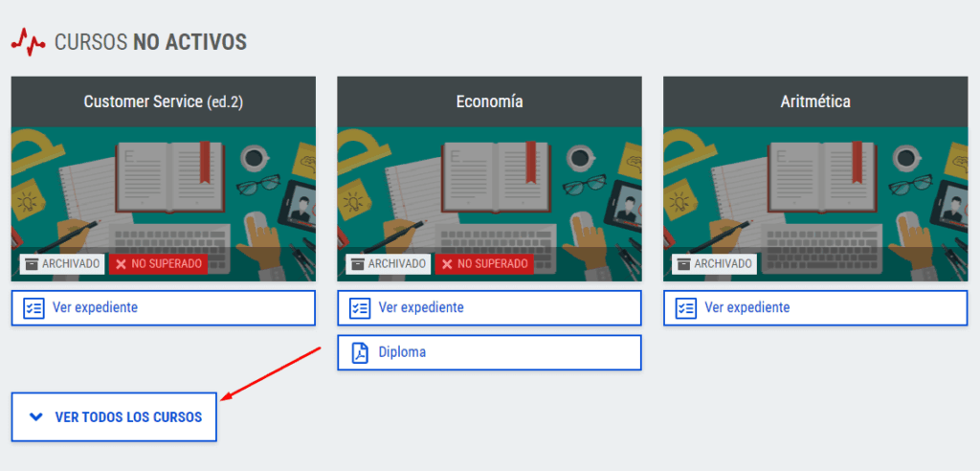Click archive box icon on Economía card
Viewport: 980px width, 471px height.
pyautogui.click(x=357, y=264)
